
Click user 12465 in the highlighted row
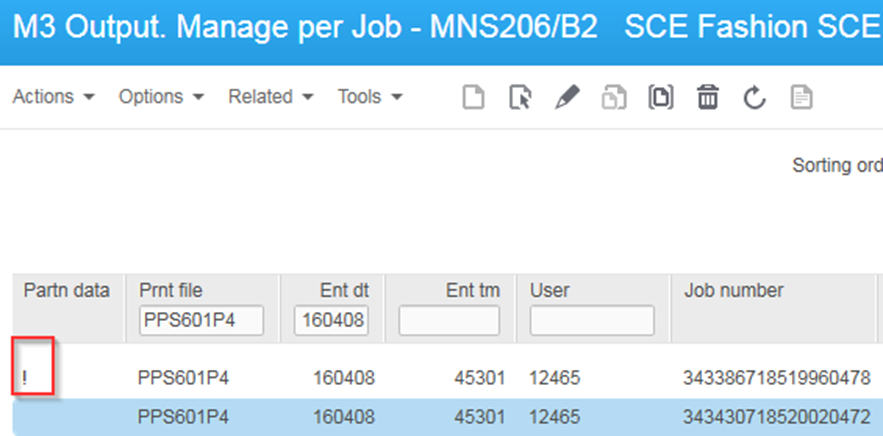[555, 417]
